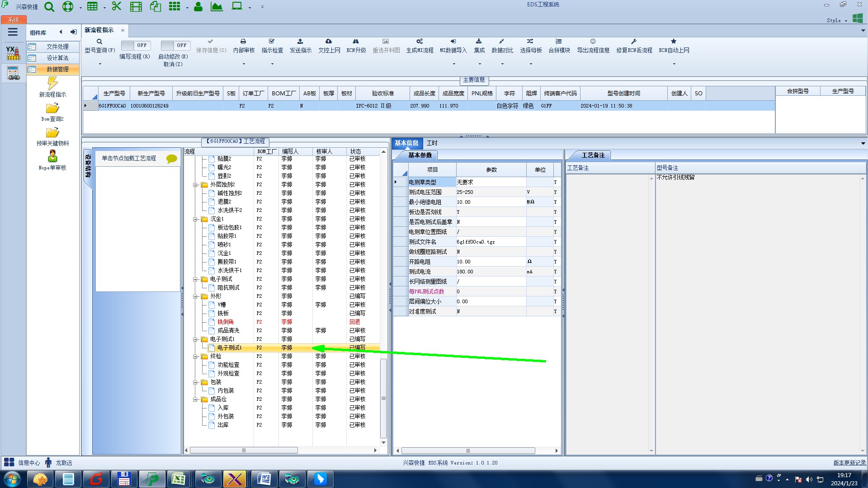
Task: Click the process tree horizontal scrollbar
Action: pyautogui.click(x=244, y=450)
